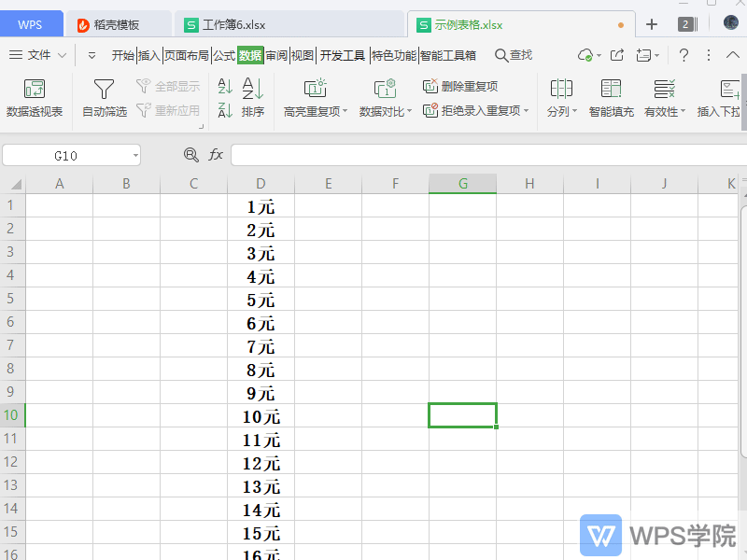The height and width of the screenshot is (560, 747).
Task: Toggle 自动筛选 AutoFilter on
Action: coord(103,97)
